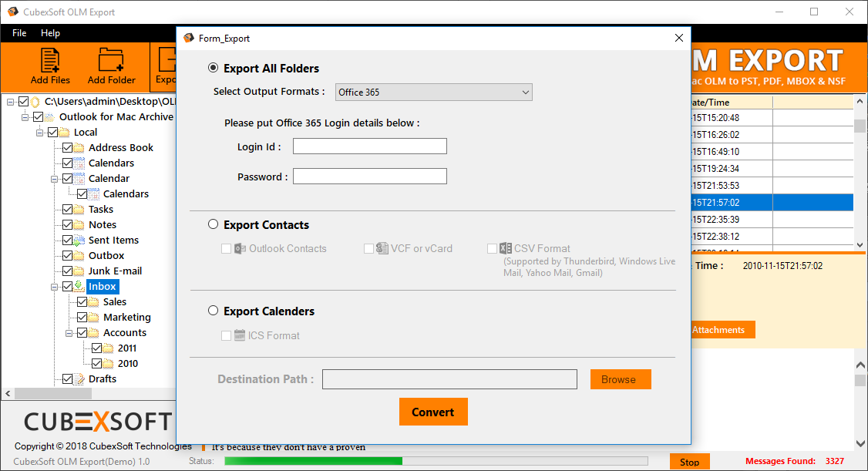868x471 pixels.
Task: Uncheck the Marketing folder checkbox
Action: click(x=82, y=318)
